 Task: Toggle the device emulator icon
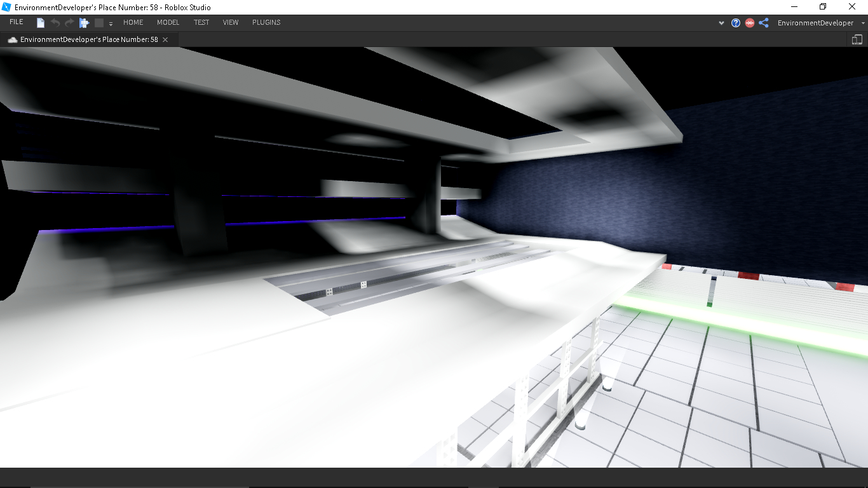[x=857, y=39]
